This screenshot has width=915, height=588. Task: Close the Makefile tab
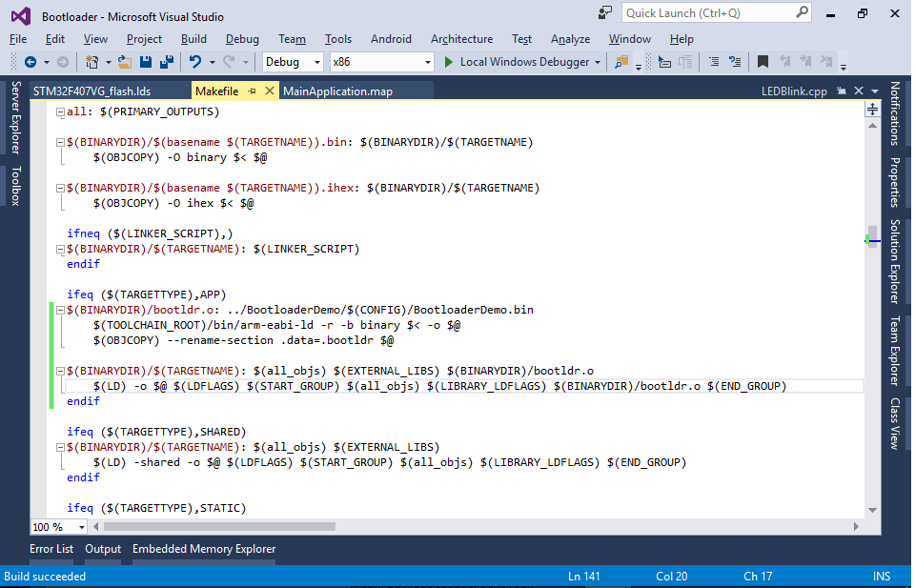(269, 91)
